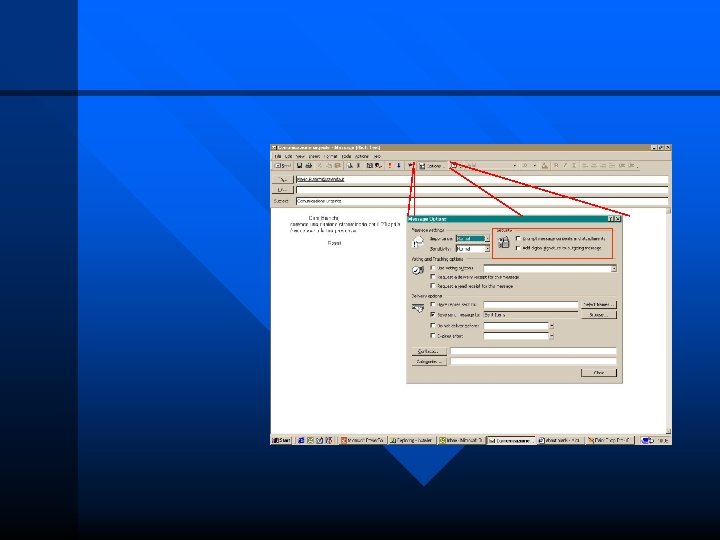Image resolution: width=720 pixels, height=540 pixels.
Task: Open the Options toolbar button
Action: 431,166
